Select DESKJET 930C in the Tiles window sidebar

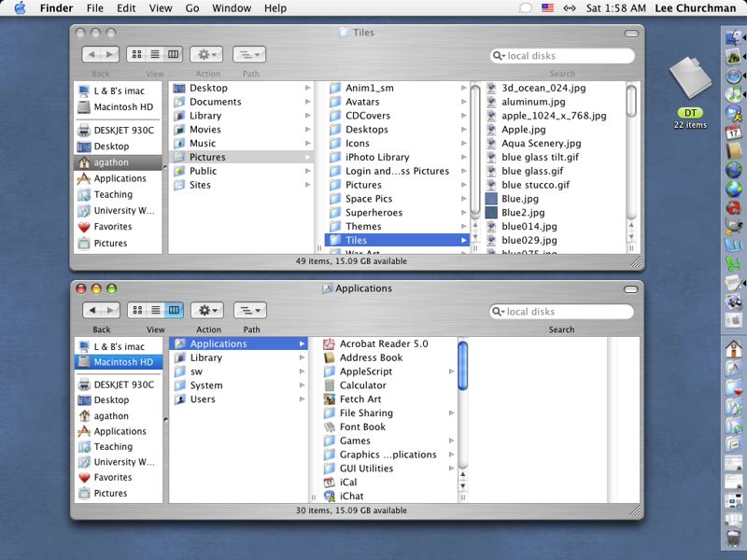(x=122, y=131)
